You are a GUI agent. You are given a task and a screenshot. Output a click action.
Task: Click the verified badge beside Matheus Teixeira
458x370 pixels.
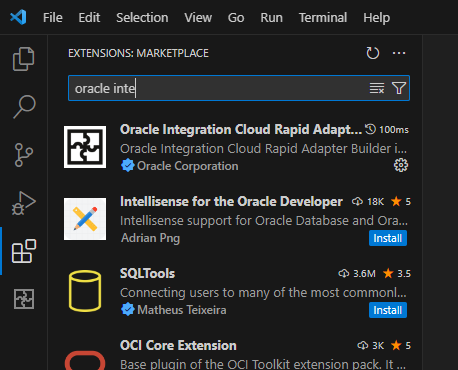click(x=128, y=310)
